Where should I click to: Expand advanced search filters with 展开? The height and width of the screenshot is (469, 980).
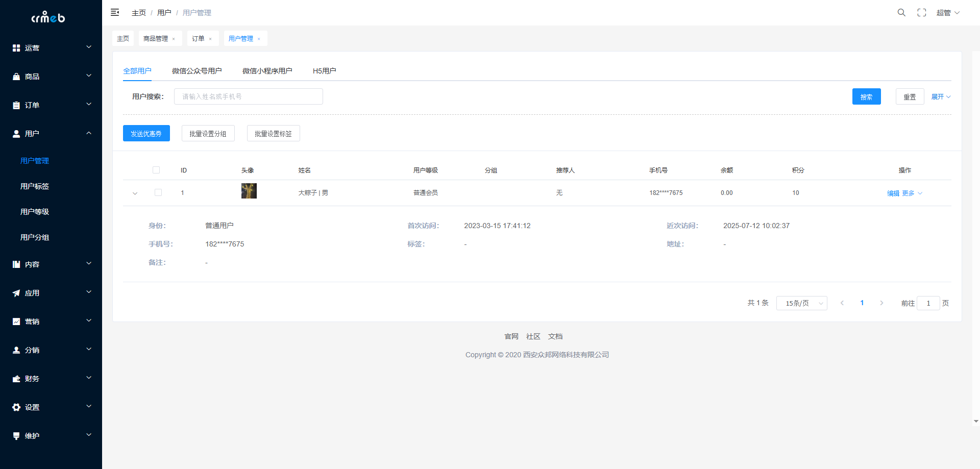(x=940, y=97)
